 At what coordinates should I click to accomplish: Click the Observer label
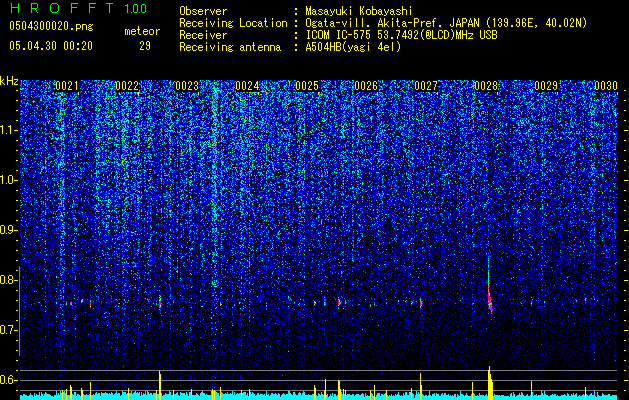click(x=203, y=11)
